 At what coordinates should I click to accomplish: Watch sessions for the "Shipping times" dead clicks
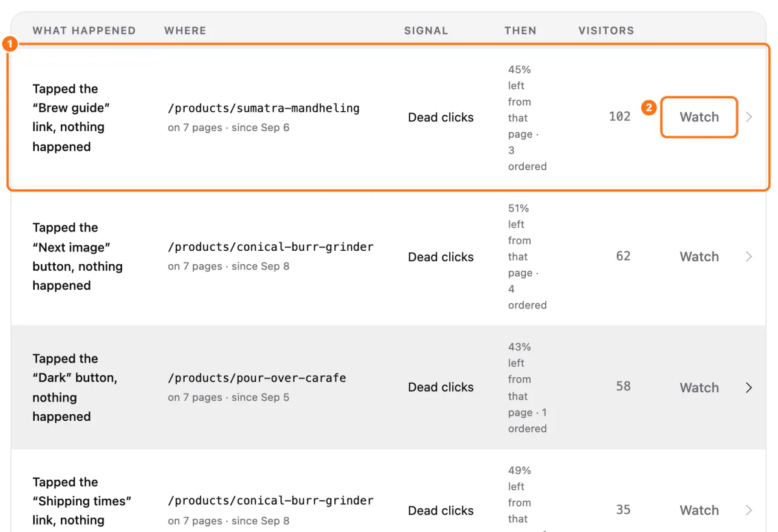699,511
